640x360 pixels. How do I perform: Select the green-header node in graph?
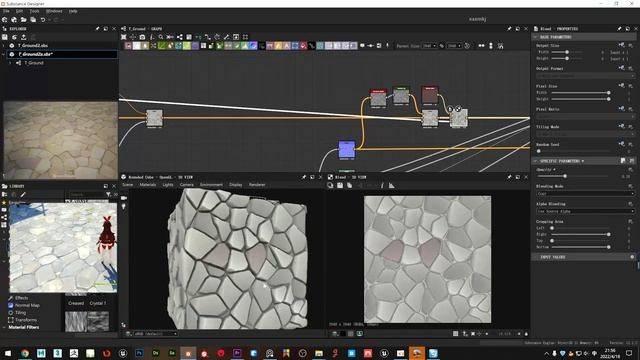click(x=401, y=96)
